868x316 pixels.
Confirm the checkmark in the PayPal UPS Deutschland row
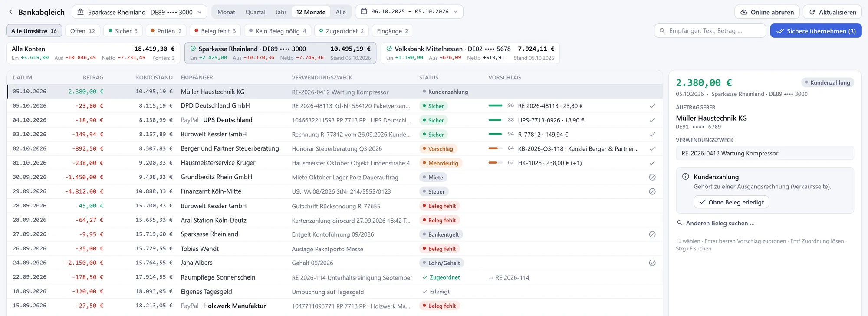(652, 120)
